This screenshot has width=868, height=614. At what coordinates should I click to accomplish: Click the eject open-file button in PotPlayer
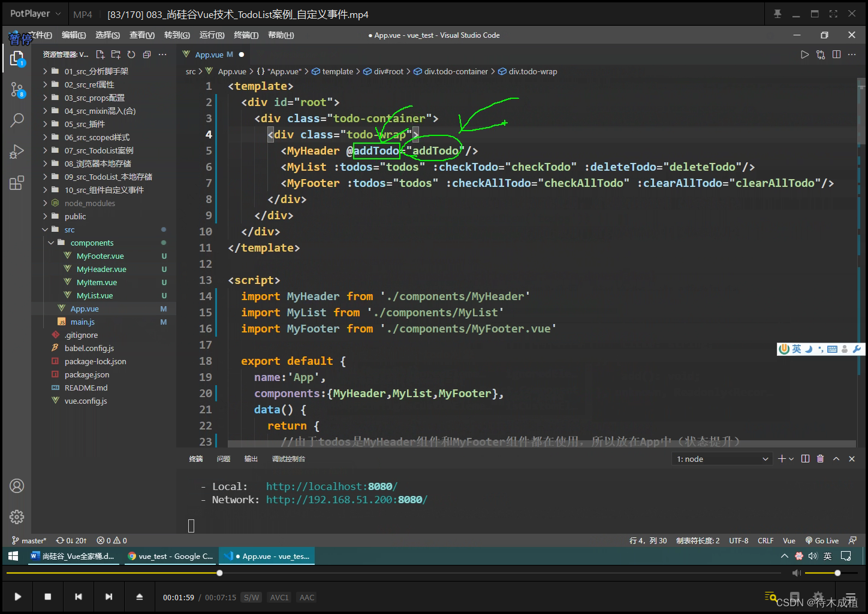pos(139,597)
